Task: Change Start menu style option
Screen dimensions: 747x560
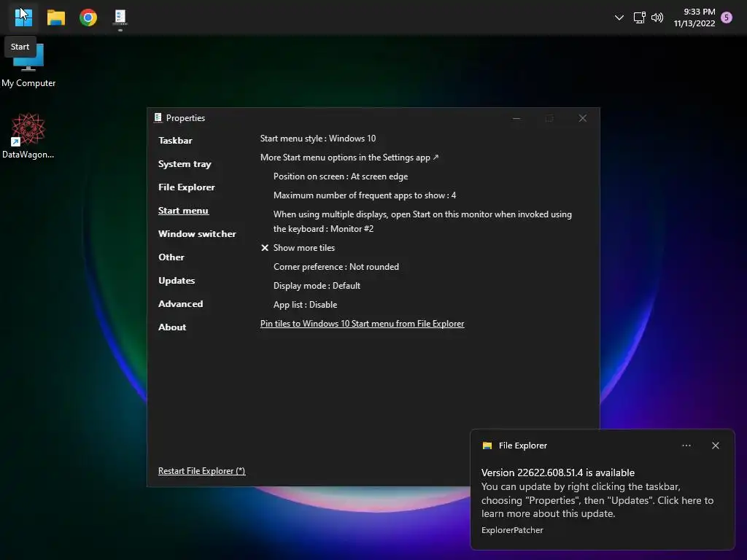Action: (x=318, y=139)
